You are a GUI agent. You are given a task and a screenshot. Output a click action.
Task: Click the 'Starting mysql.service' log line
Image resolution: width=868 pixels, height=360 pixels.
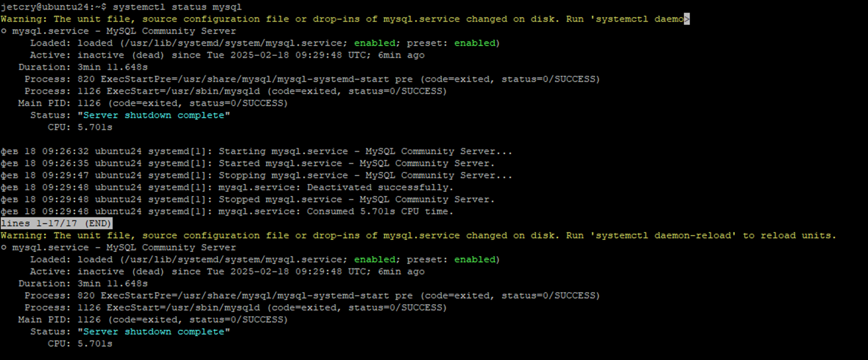(x=257, y=151)
